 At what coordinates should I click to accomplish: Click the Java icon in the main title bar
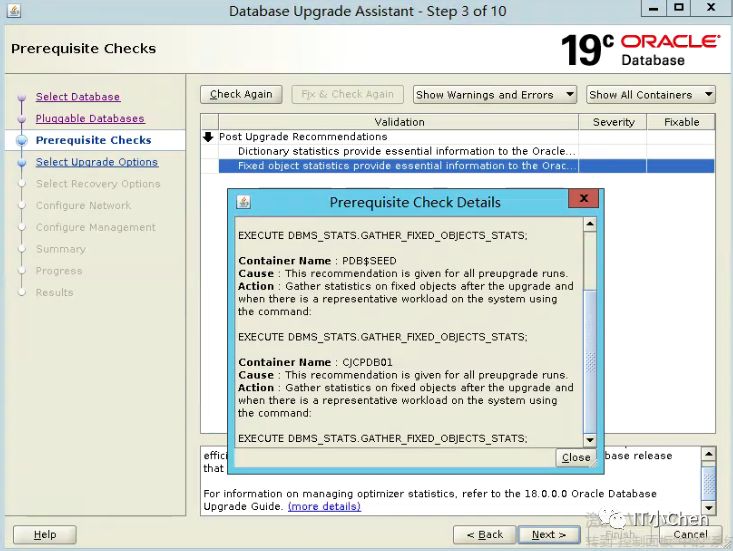14,11
